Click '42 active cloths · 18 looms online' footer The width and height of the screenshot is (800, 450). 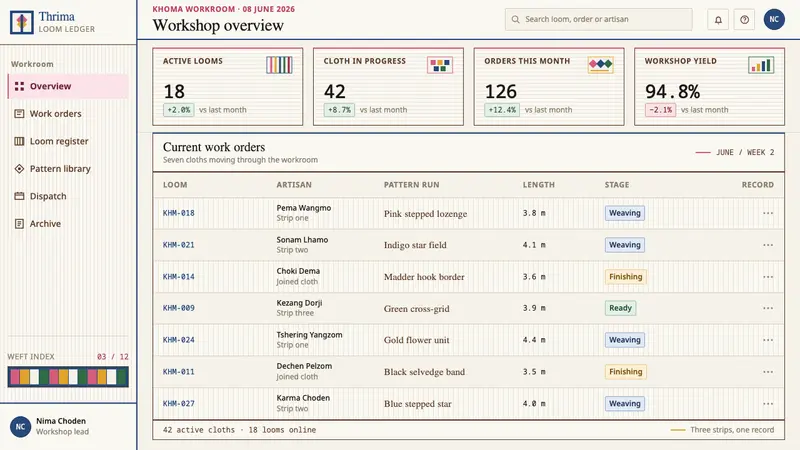(239, 430)
